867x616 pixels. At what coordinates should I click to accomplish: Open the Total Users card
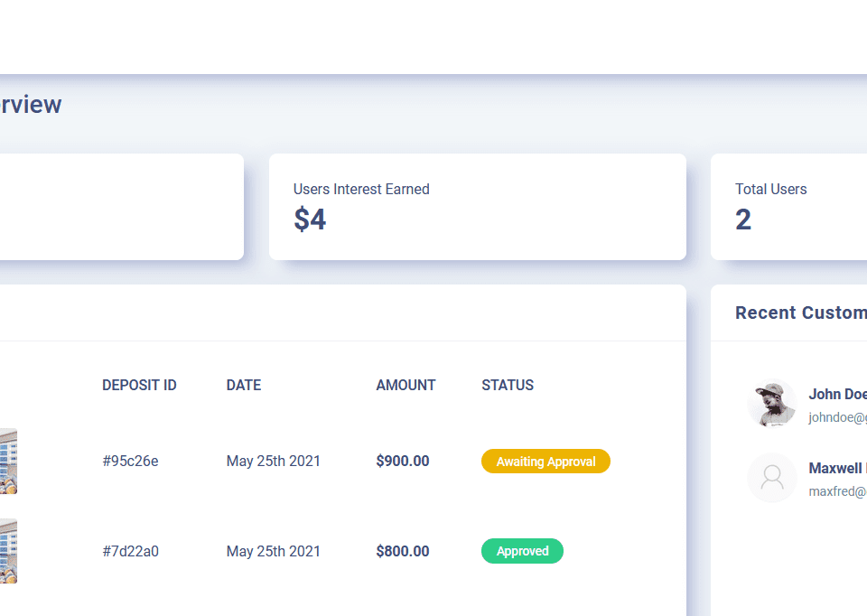pos(788,207)
